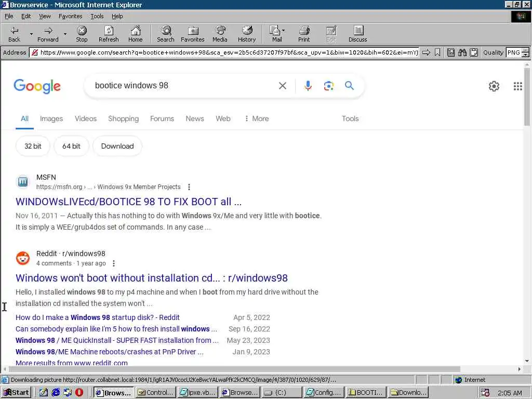Screen dimensions: 532x399
Task: Go to Home via toolbar
Action: 136,34
